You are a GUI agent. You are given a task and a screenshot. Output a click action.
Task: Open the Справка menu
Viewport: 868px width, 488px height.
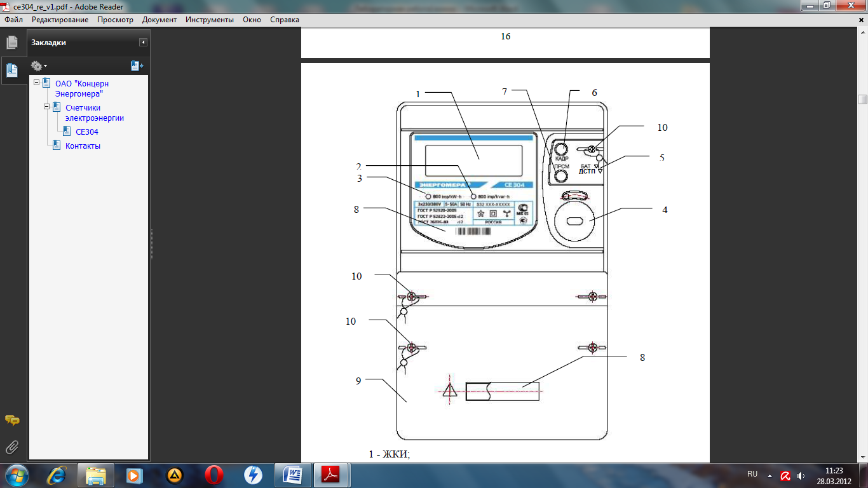(285, 20)
